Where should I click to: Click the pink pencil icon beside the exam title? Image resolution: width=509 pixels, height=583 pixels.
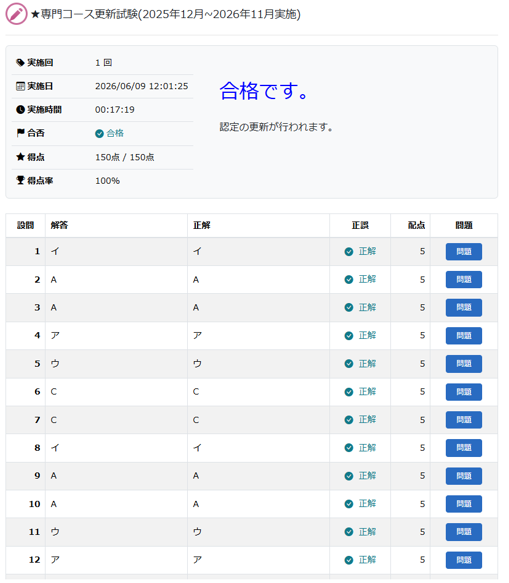16,14
